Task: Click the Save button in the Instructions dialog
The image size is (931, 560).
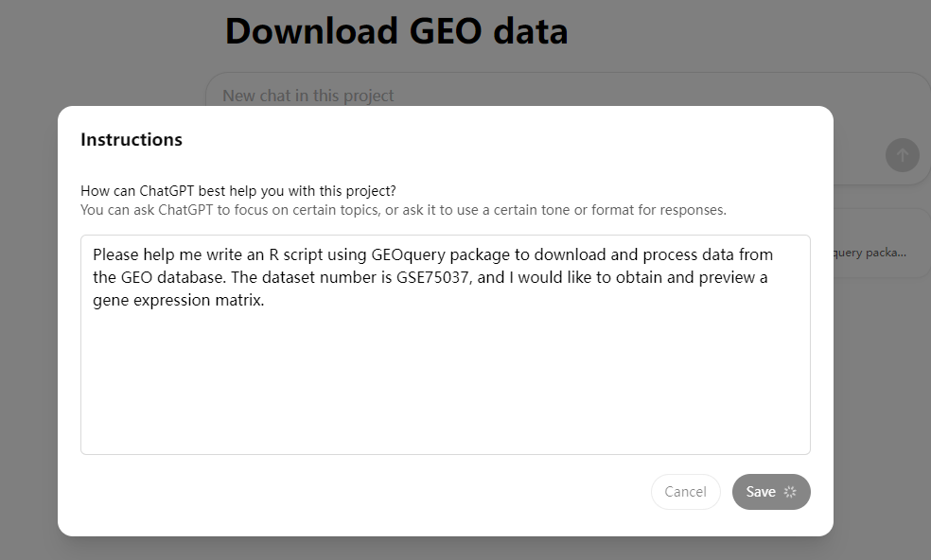Action: pyautogui.click(x=771, y=492)
